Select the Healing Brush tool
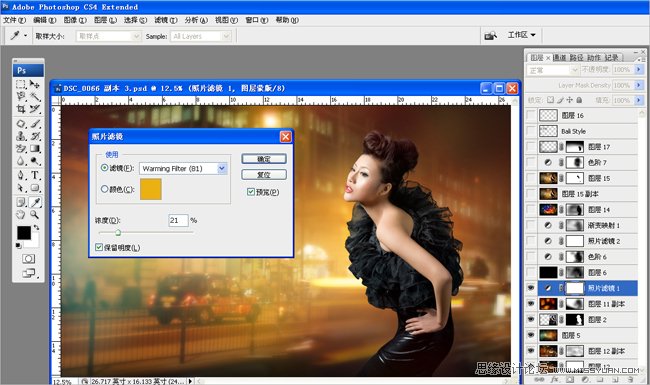This screenshot has height=385, width=650. point(21,123)
